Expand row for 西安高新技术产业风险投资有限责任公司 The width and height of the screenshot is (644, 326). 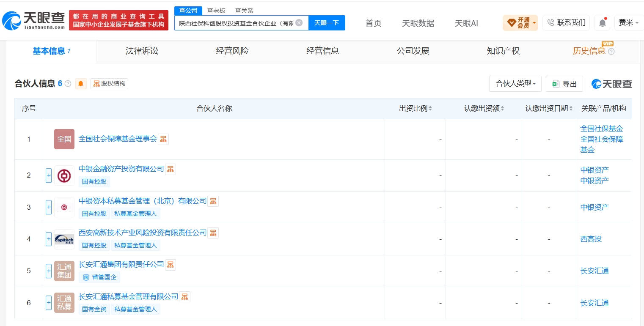coord(49,239)
